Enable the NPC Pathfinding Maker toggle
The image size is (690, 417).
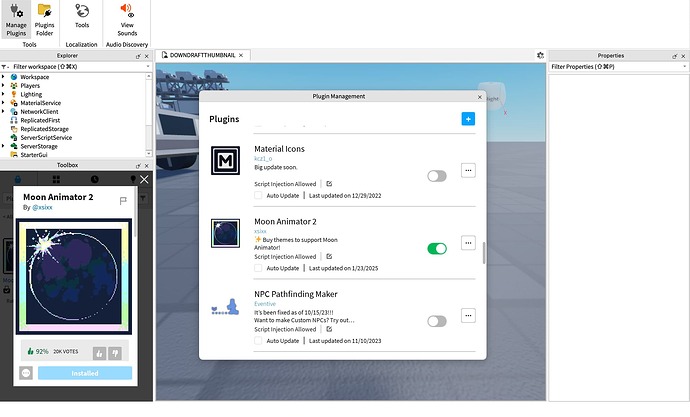437,321
